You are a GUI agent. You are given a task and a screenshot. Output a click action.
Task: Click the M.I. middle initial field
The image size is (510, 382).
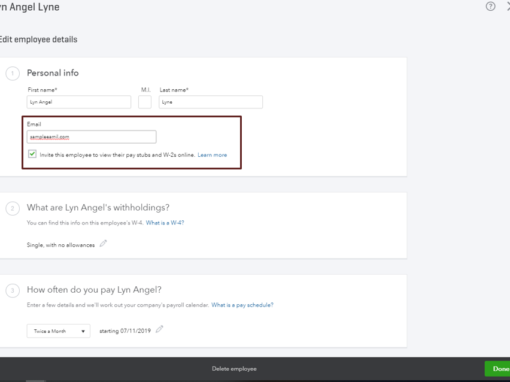coord(145,102)
